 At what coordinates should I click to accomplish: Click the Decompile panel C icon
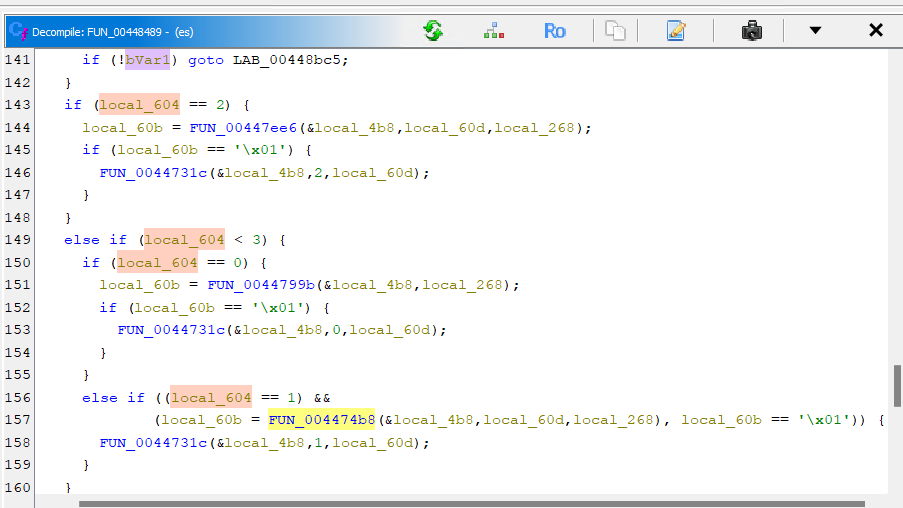click(x=18, y=31)
